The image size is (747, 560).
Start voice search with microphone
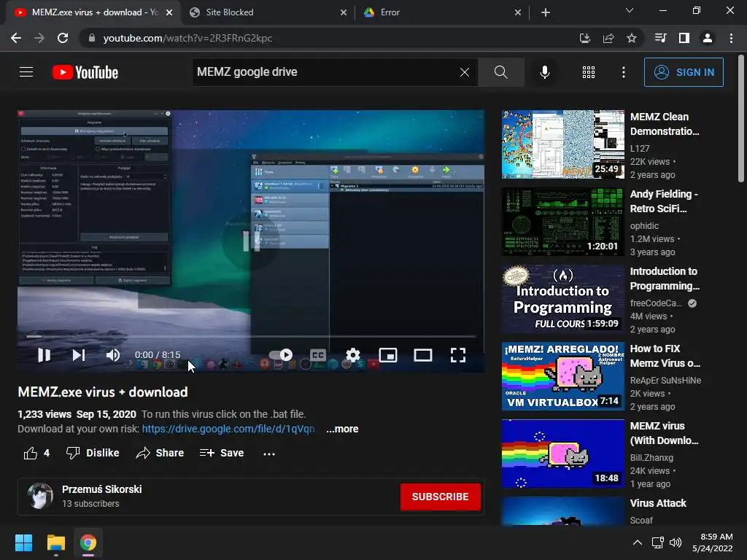544,72
